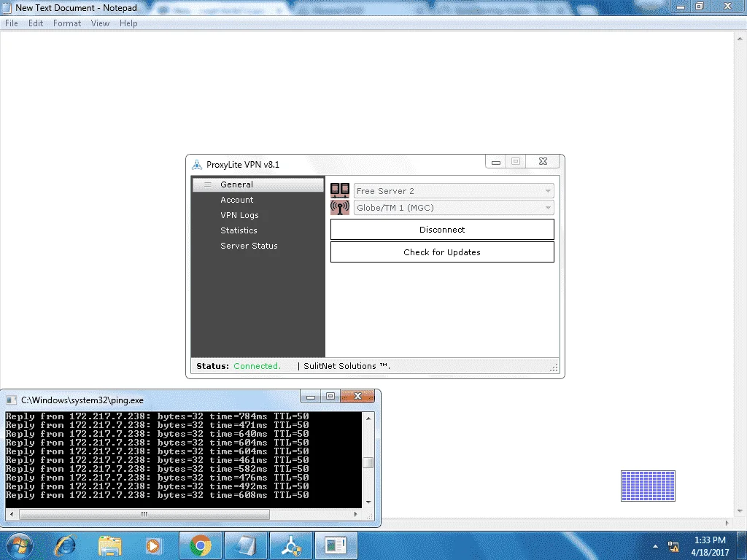This screenshot has width=747, height=560.
Task: Open Windows Media Player taskbar icon
Action: (x=154, y=545)
